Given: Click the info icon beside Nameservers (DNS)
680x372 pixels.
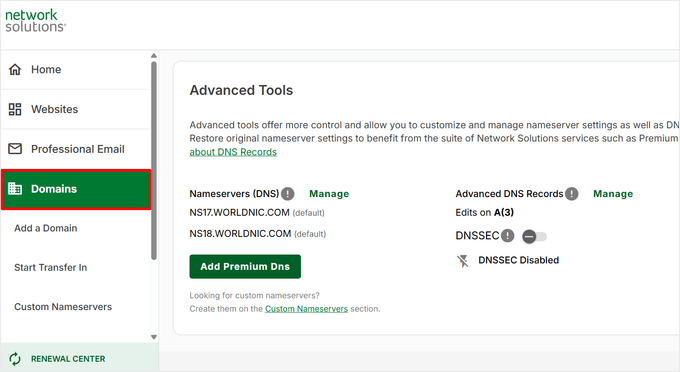Looking at the screenshot, I should 288,194.
